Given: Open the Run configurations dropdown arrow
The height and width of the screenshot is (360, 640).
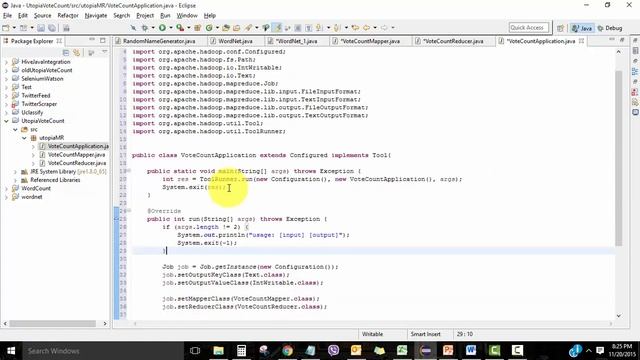Looking at the screenshot, I should (x=171, y=28).
